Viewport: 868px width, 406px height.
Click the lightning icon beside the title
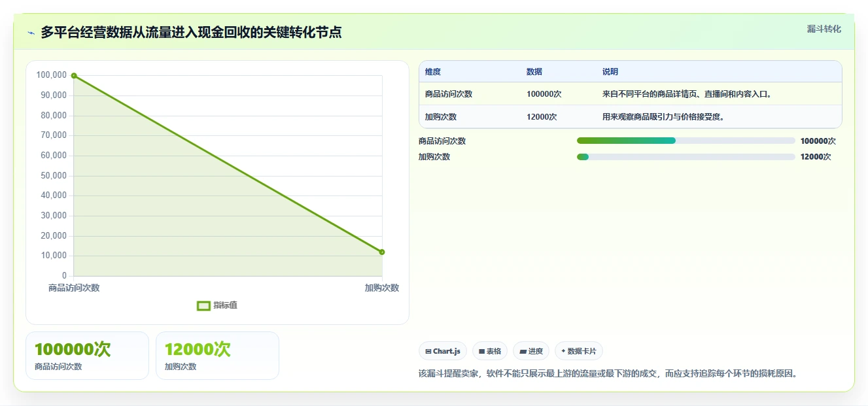click(x=31, y=33)
